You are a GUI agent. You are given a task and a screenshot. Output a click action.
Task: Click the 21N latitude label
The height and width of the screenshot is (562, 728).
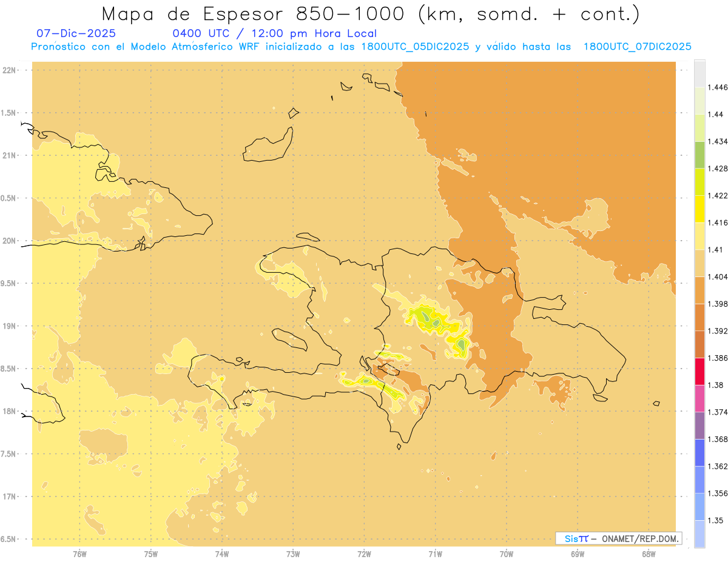(8, 155)
